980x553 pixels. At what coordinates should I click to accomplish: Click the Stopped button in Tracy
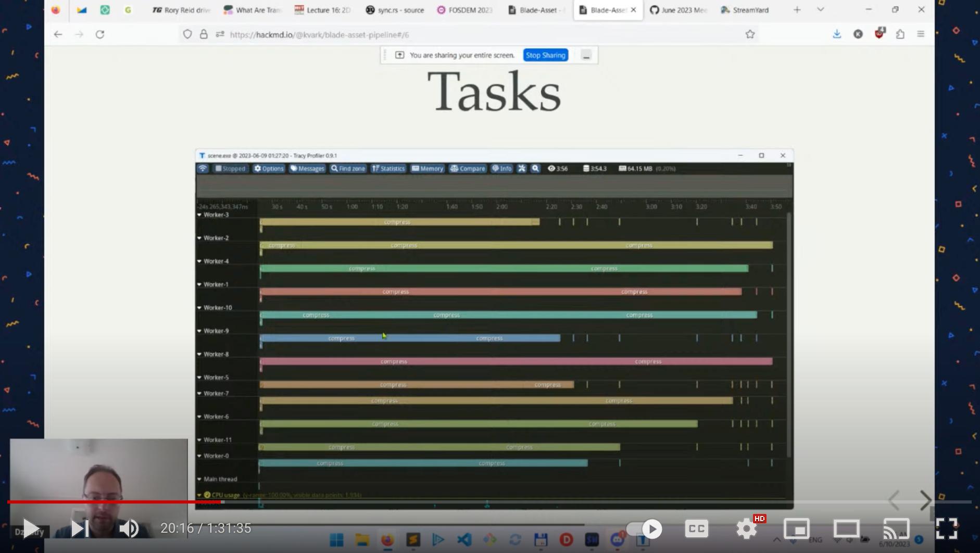coord(230,169)
